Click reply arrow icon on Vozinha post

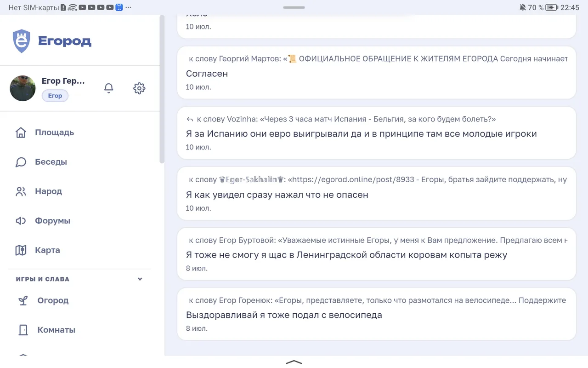[x=190, y=119]
